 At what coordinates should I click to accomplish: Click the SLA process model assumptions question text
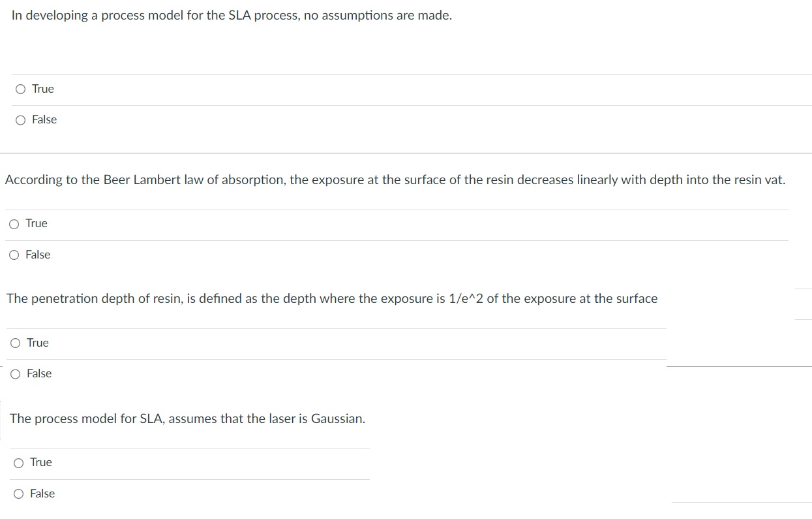pos(232,14)
